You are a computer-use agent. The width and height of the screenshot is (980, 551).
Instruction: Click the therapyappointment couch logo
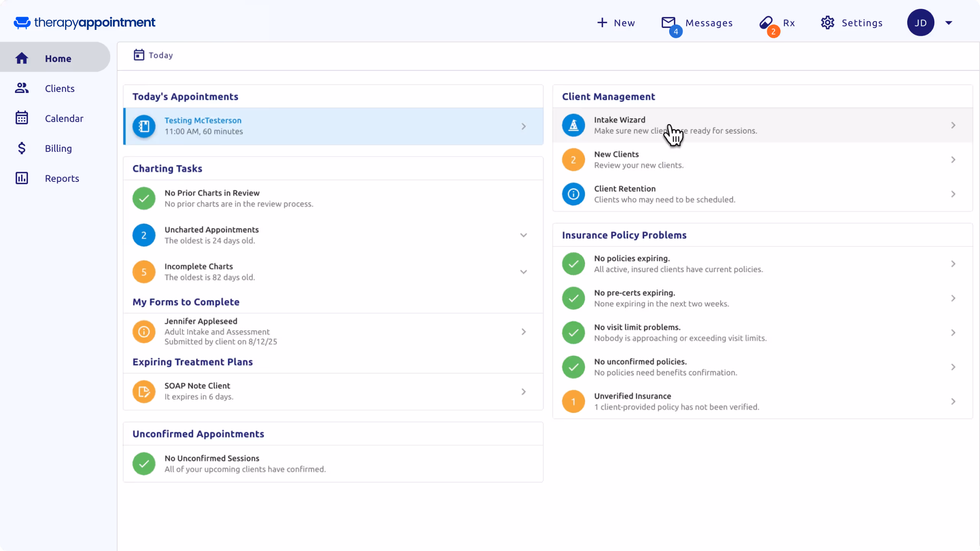pos(22,23)
